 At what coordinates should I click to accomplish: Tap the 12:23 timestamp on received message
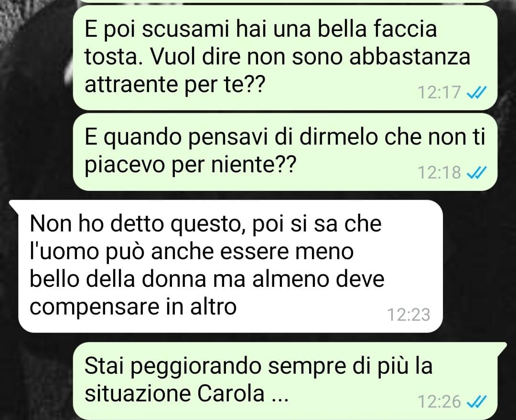pos(408,315)
